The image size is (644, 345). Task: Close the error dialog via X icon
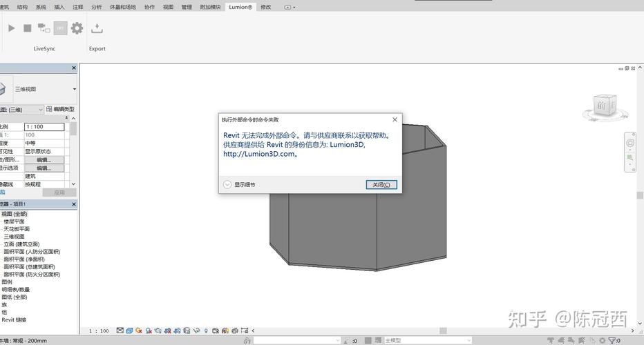[395, 119]
